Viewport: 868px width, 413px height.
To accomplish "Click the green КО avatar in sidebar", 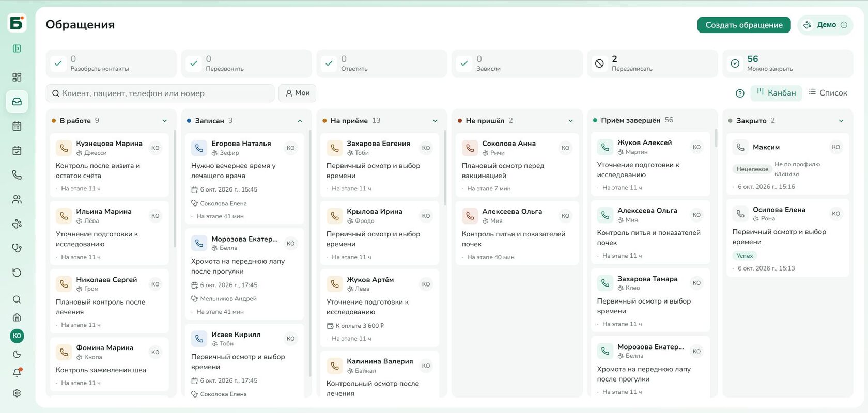I will click(17, 336).
